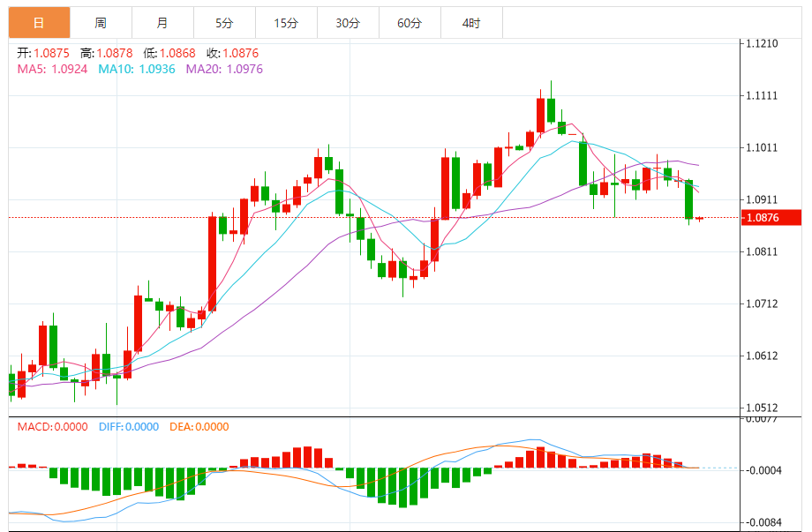Open the 15分 timeframe tab
This screenshot has height=532, width=812.
pos(286,23)
